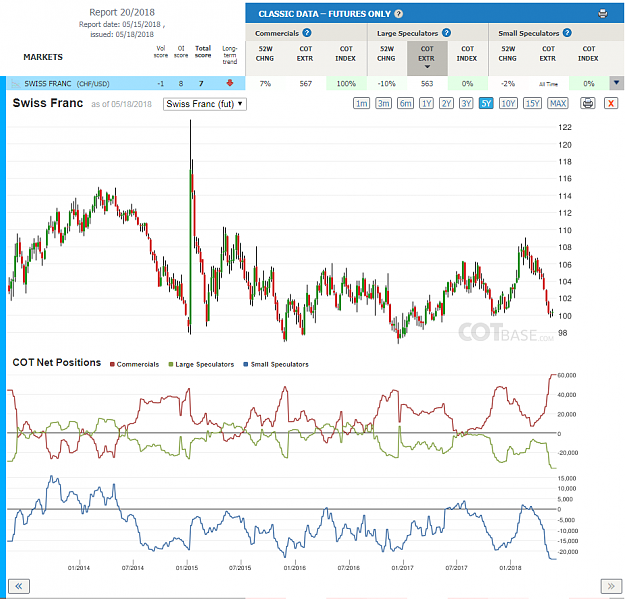The height and width of the screenshot is (599, 625).
Task: Click the SWISS FRANC (CHF/USD) market row
Action: point(126,83)
